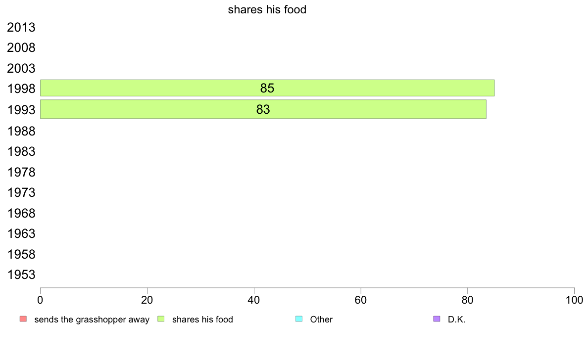
Task: Click the purple 'D.K.' legend swatch
Action: pyautogui.click(x=437, y=319)
